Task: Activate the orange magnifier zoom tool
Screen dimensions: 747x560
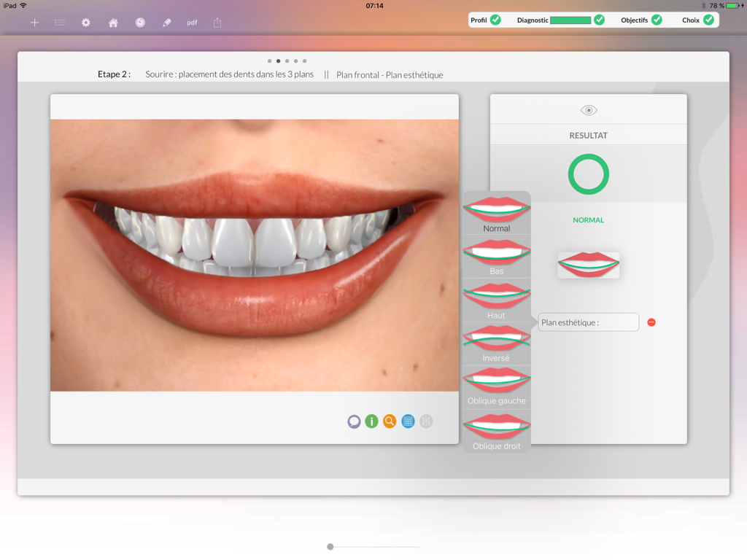Action: (390, 421)
